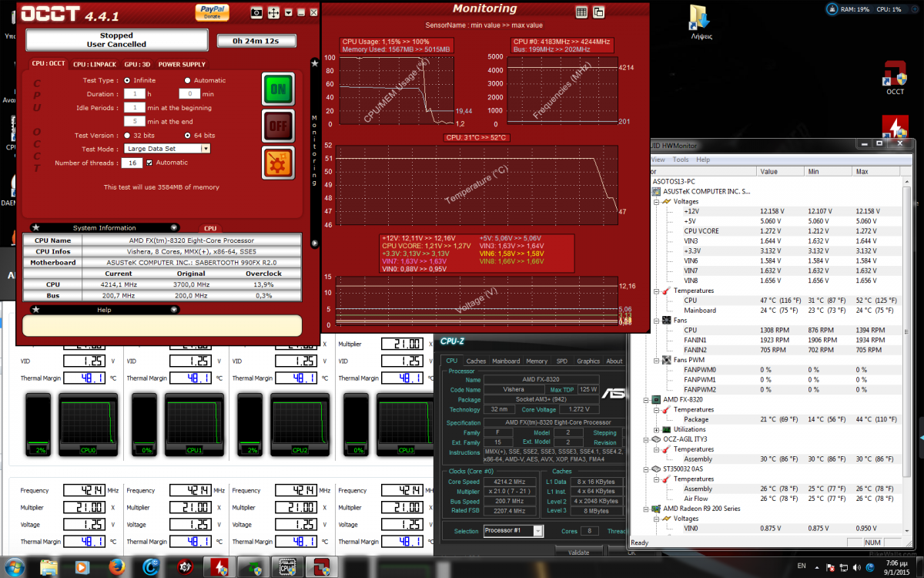The height and width of the screenshot is (578, 924).
Task: Click the star icon beside System Information
Action: click(35, 228)
